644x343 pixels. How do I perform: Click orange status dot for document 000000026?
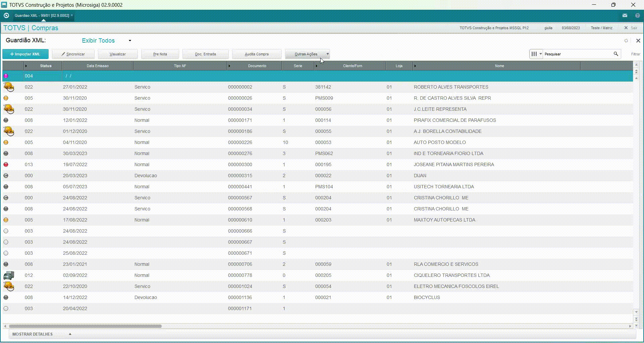click(x=6, y=98)
